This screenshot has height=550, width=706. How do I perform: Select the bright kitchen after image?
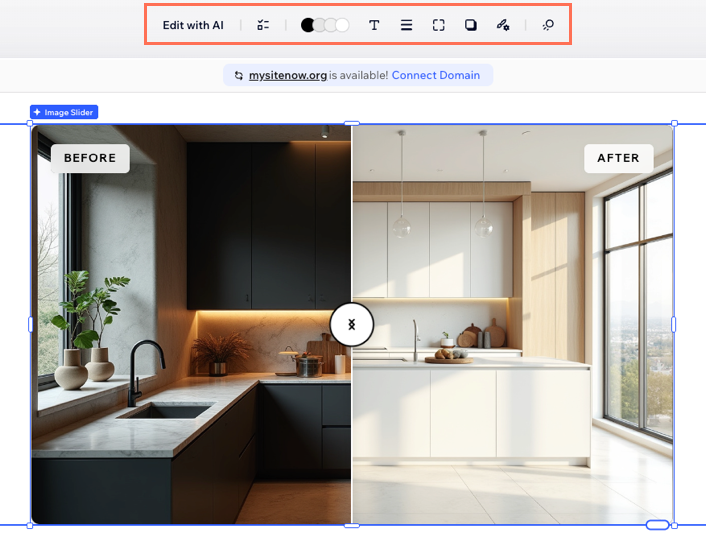[512, 324]
